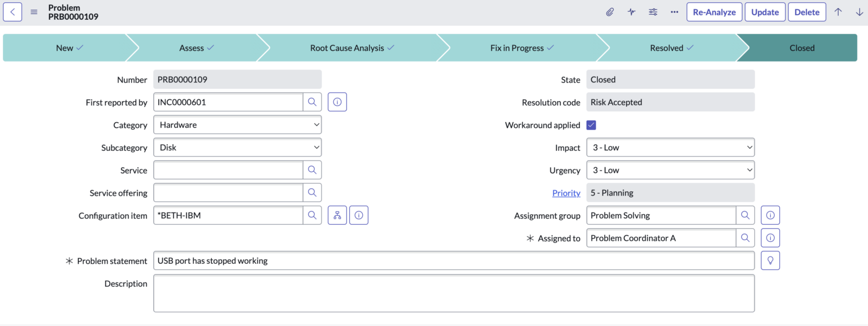Open the info preview for Assignment group
Image resolution: width=868 pixels, height=326 pixels.
point(770,215)
